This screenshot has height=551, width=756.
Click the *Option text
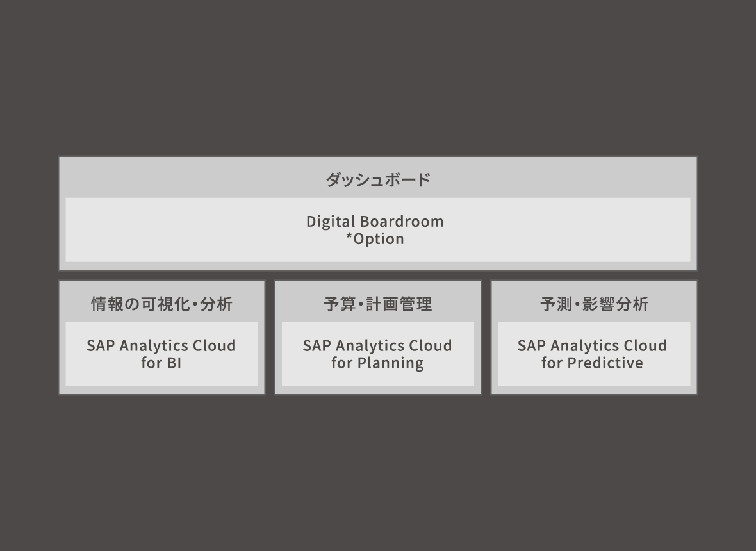375,239
